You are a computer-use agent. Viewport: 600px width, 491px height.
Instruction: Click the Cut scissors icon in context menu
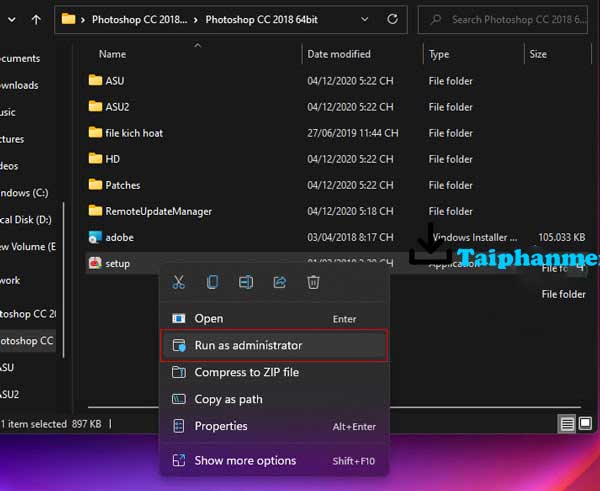point(178,282)
